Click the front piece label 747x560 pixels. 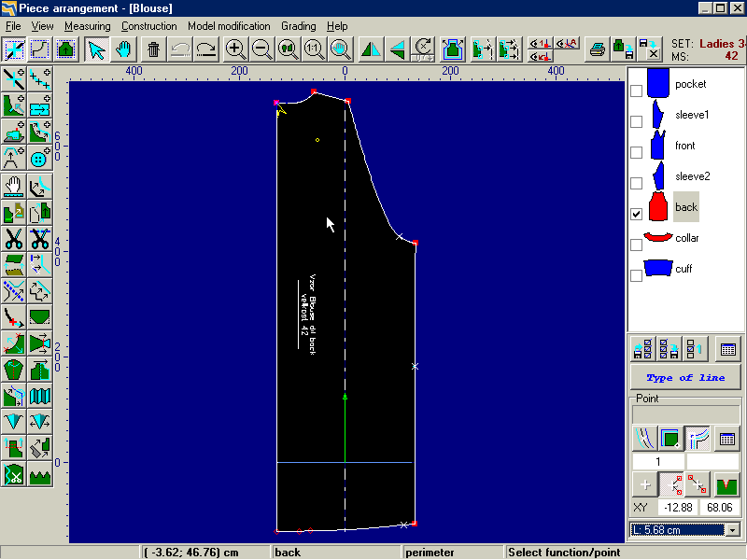click(x=684, y=146)
